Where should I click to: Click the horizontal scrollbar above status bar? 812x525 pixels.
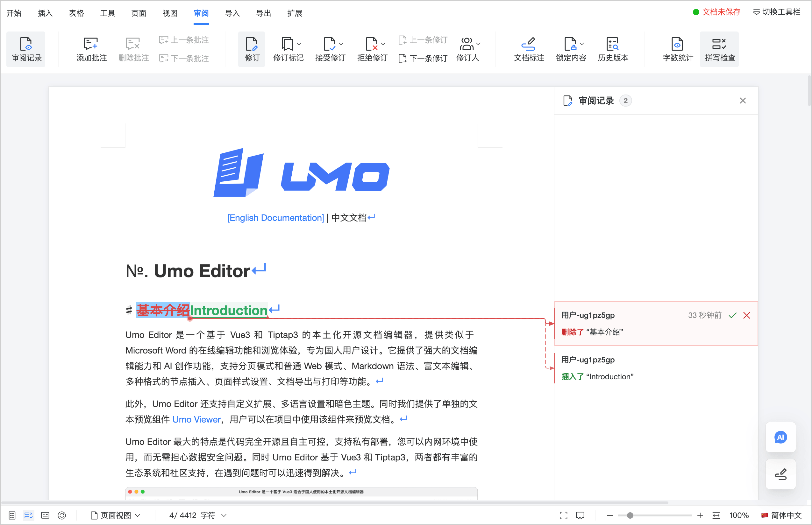[x=334, y=502]
